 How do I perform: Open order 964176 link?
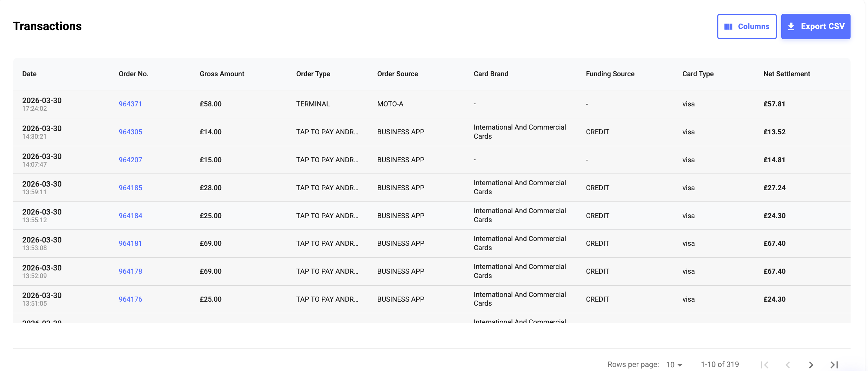(130, 299)
